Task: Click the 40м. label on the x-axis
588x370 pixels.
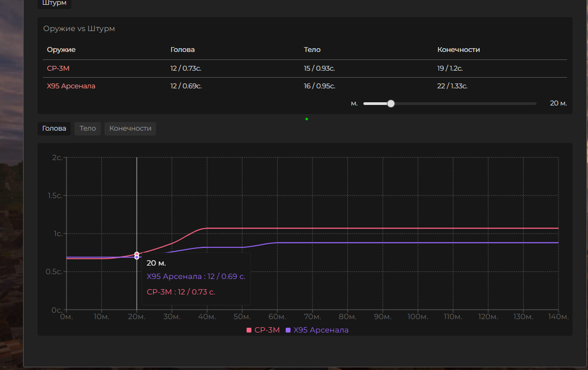Action: [207, 318]
